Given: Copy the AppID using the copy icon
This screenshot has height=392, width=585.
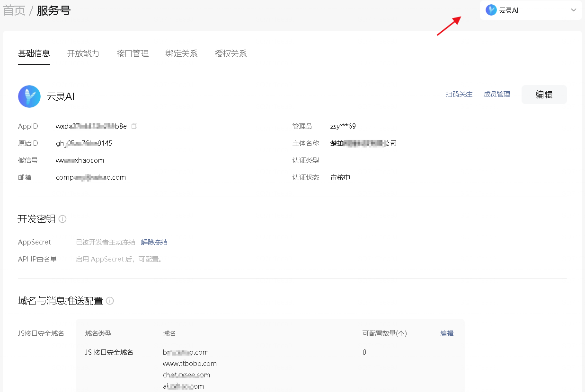Looking at the screenshot, I should (x=134, y=126).
